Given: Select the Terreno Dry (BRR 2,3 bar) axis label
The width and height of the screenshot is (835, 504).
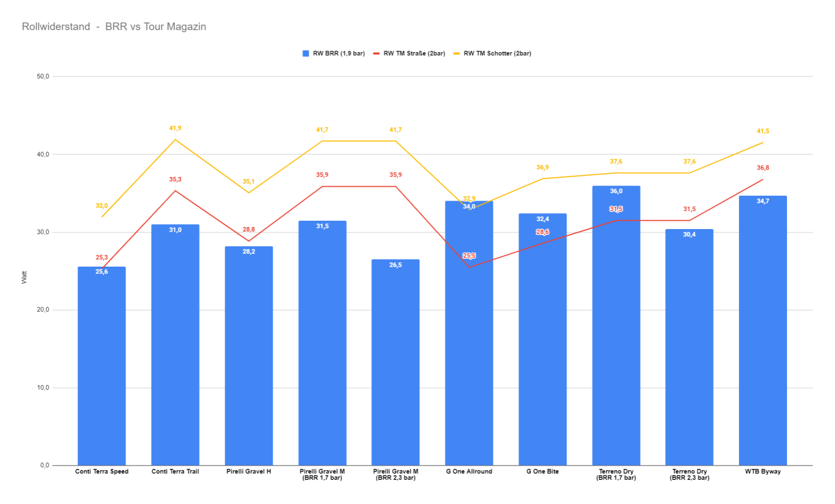Looking at the screenshot, I should [689, 475].
